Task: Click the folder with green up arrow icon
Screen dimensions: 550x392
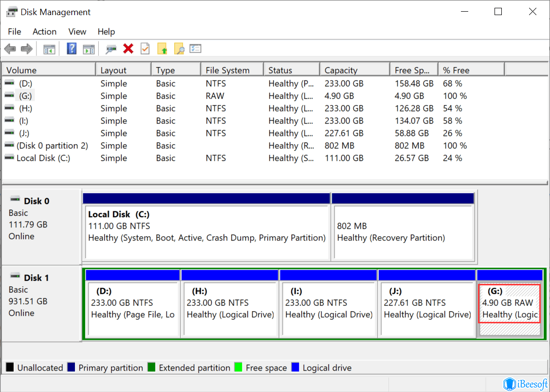Action: point(162,49)
